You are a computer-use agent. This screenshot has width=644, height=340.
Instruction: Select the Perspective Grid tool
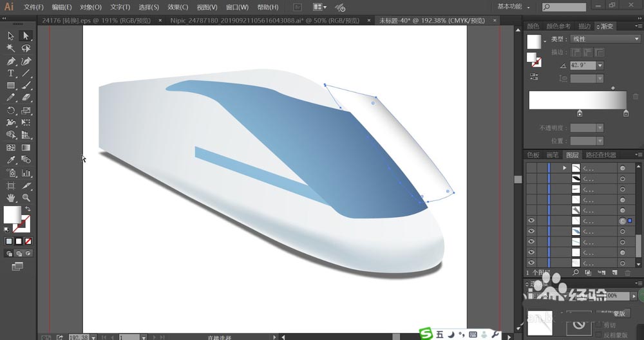click(26, 135)
